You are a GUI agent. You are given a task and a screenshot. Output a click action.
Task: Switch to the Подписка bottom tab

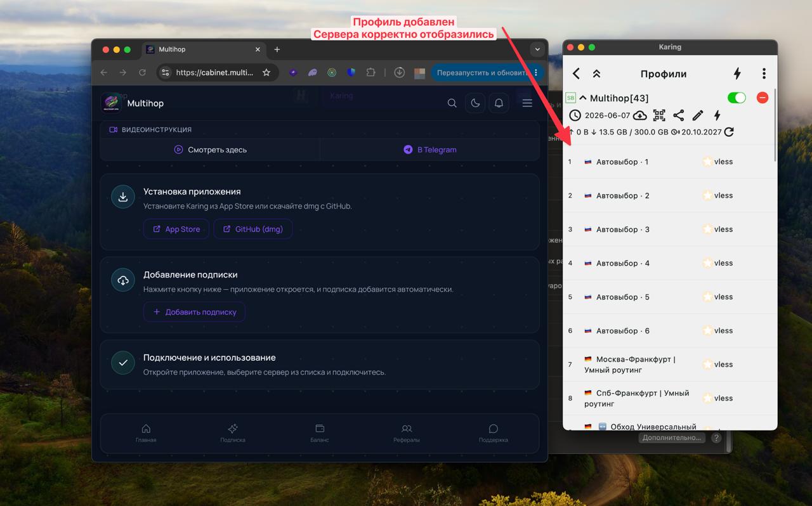pos(233,433)
